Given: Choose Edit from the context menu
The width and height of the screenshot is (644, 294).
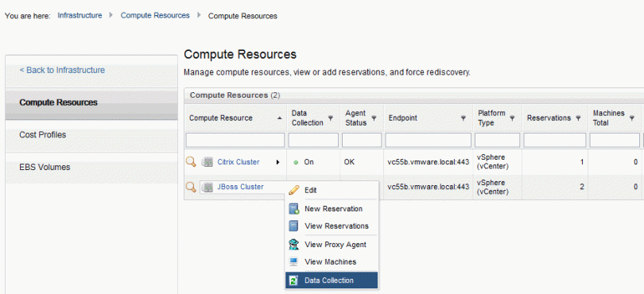Looking at the screenshot, I should [x=332, y=191].
